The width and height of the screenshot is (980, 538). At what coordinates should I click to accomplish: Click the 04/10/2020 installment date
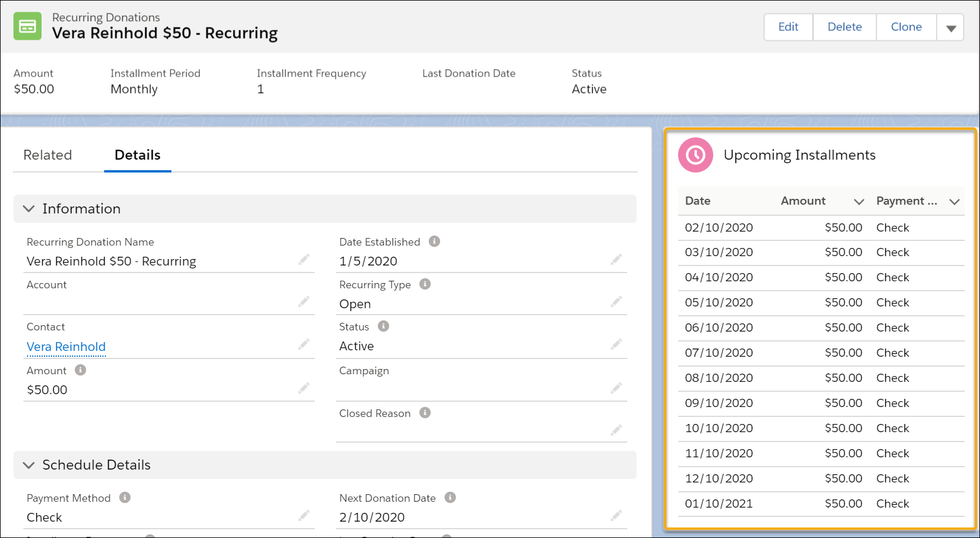point(719,277)
